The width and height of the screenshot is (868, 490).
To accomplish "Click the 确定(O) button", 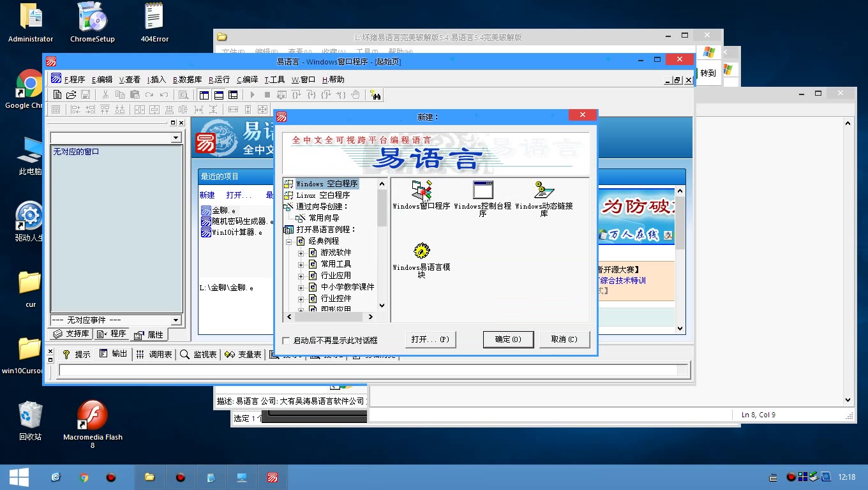I will pyautogui.click(x=508, y=339).
